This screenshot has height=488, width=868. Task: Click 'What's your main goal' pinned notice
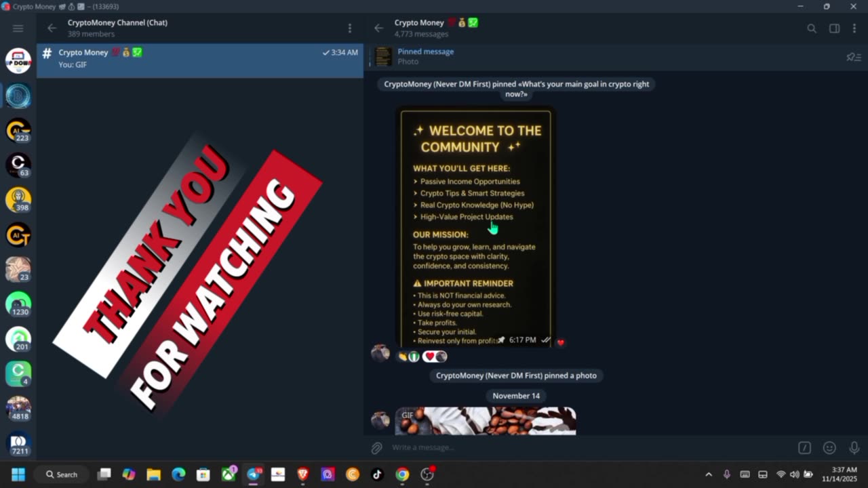coord(516,89)
